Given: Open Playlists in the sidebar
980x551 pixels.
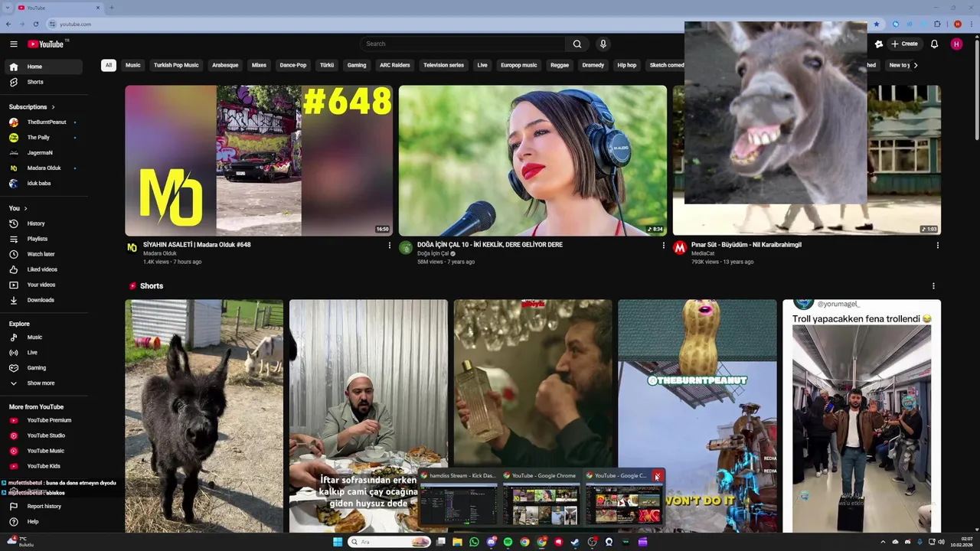Looking at the screenshot, I should click(x=44, y=239).
